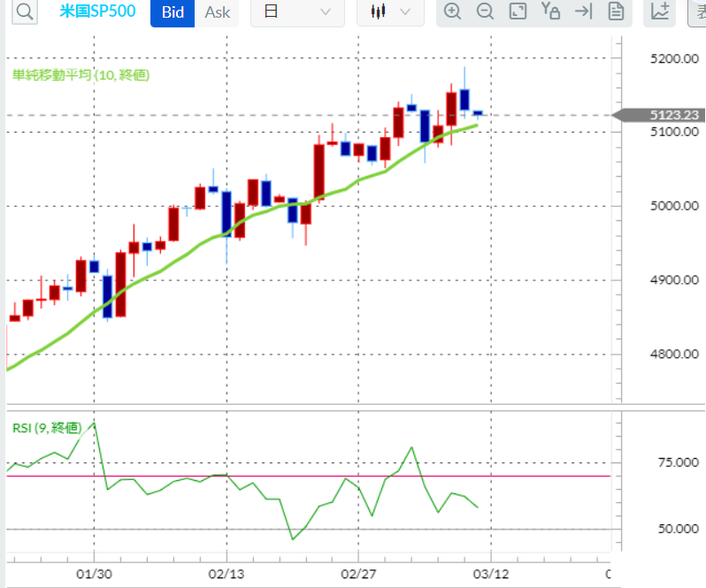
Task: Click the fit-to-screen expand icon
Action: [x=518, y=11]
